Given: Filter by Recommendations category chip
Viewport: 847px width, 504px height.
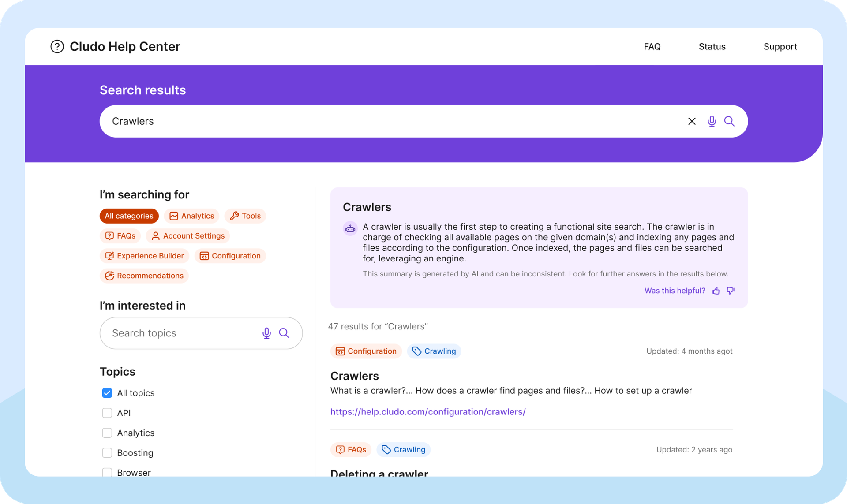Looking at the screenshot, I should 144,276.
